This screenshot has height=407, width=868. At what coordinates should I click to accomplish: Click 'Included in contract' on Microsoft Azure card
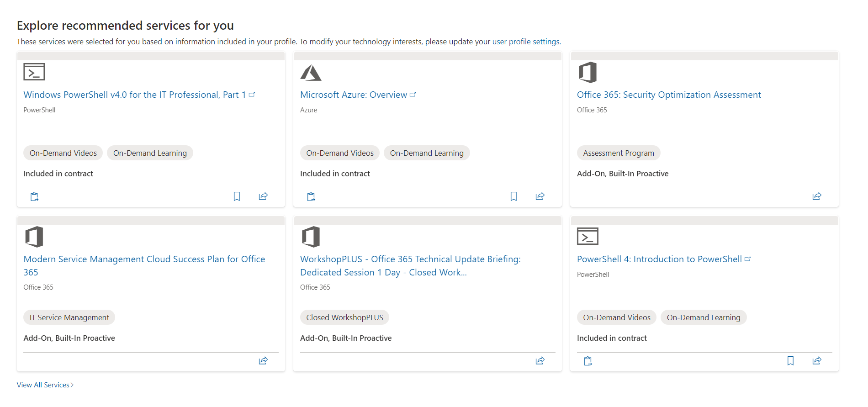[x=335, y=174]
